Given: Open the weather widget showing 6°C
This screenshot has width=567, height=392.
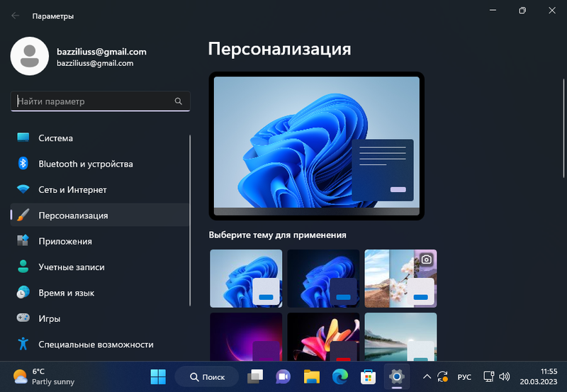Looking at the screenshot, I should click(x=44, y=377).
